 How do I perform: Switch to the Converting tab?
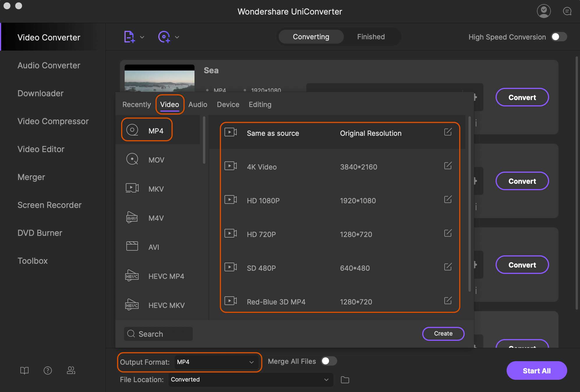tap(311, 36)
